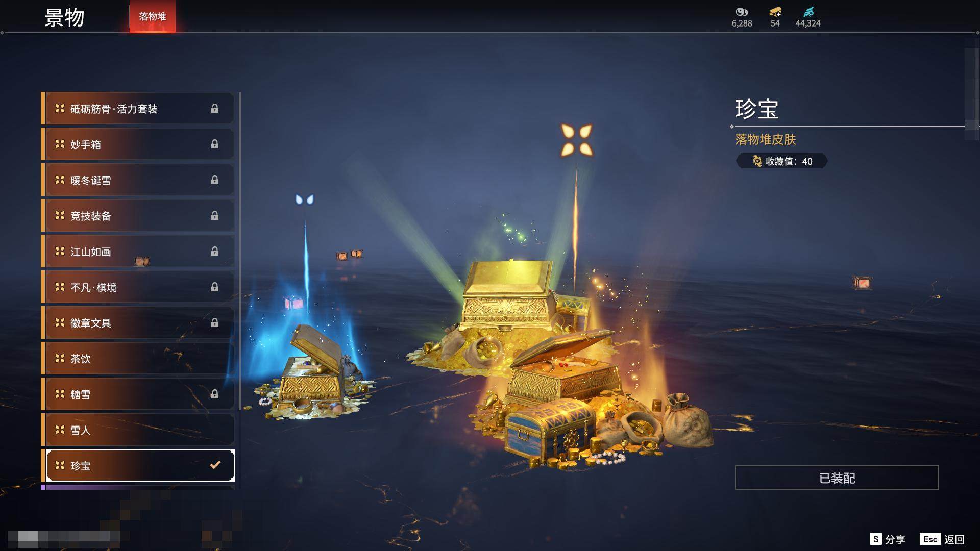Select 砥砺筋骨·活力套装 list entry
The image size is (980, 551).
tap(138, 108)
